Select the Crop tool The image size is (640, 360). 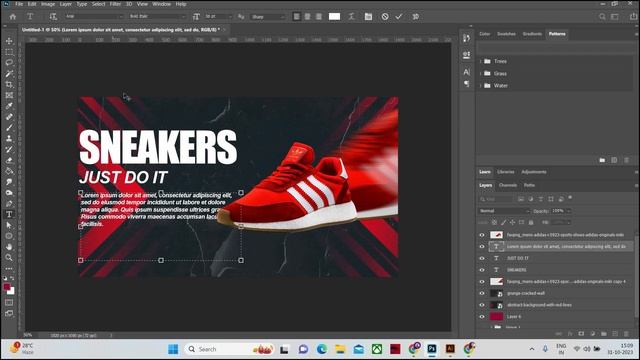pos(9,84)
